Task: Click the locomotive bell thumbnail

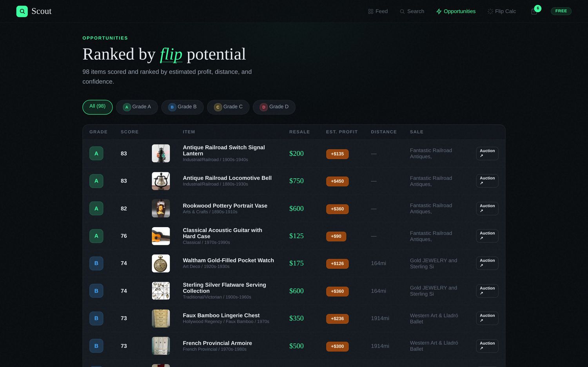Action: coord(161,181)
